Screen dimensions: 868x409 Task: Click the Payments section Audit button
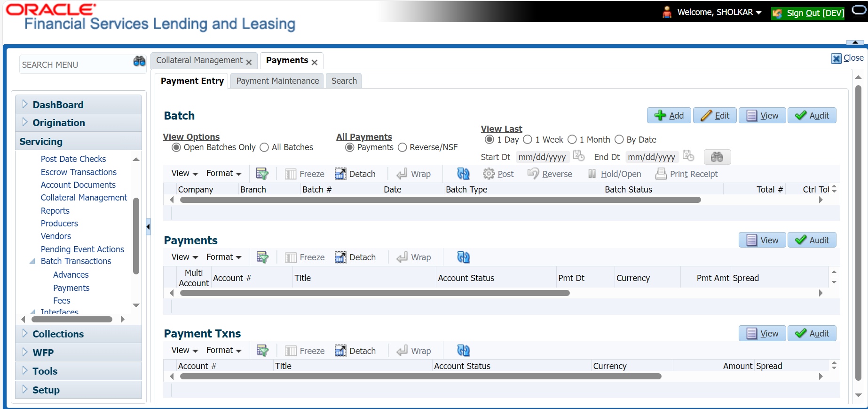tap(812, 240)
